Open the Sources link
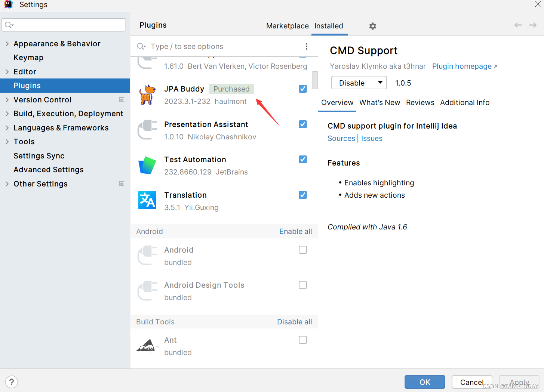 [341, 138]
